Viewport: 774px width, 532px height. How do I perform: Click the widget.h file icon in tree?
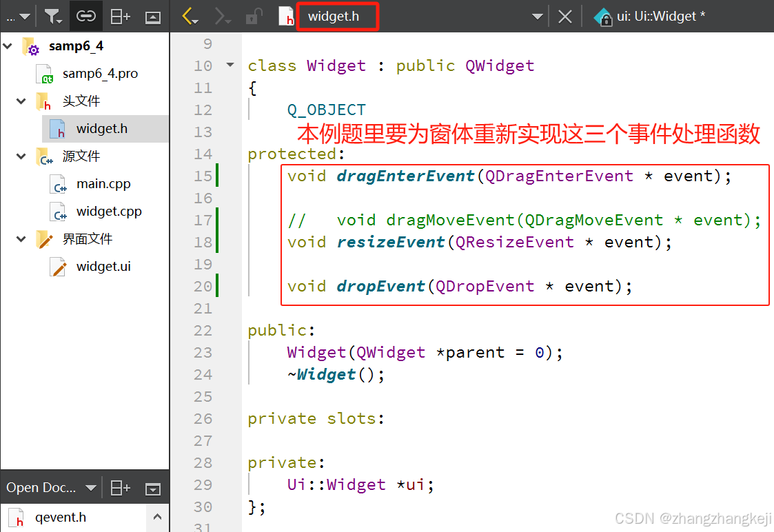[58, 129]
